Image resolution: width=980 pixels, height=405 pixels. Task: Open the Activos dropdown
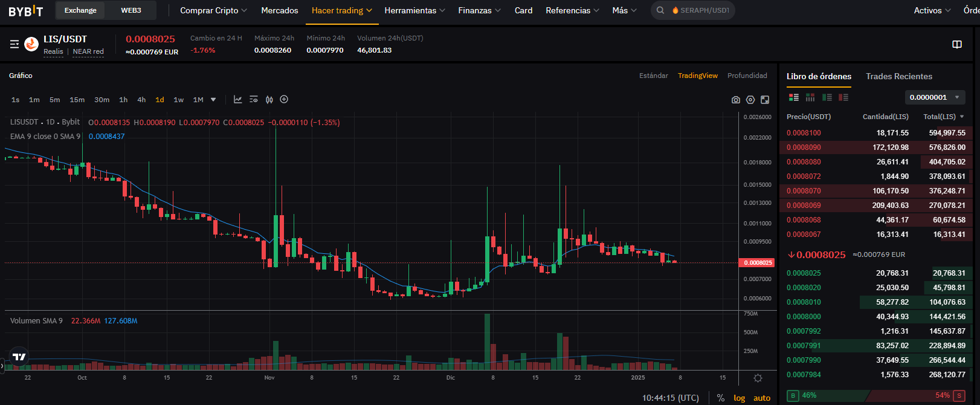click(932, 10)
